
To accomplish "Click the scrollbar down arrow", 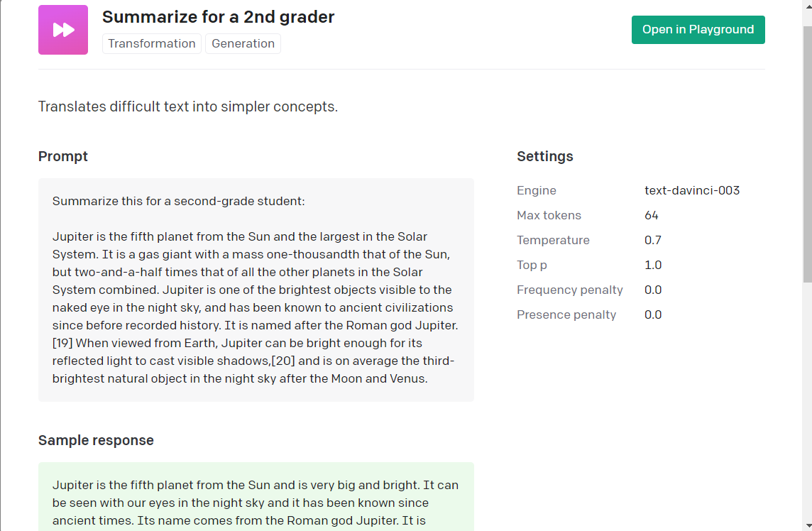I will [x=807, y=526].
